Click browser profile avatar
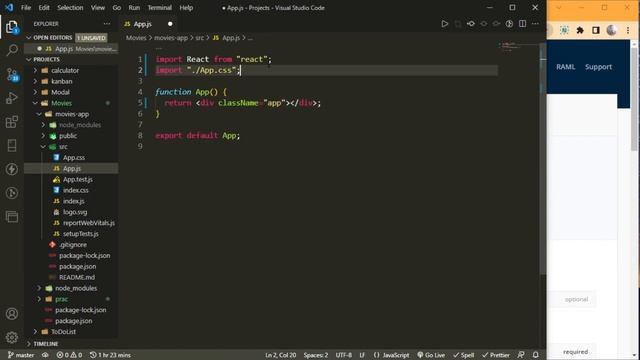 [x=611, y=30]
